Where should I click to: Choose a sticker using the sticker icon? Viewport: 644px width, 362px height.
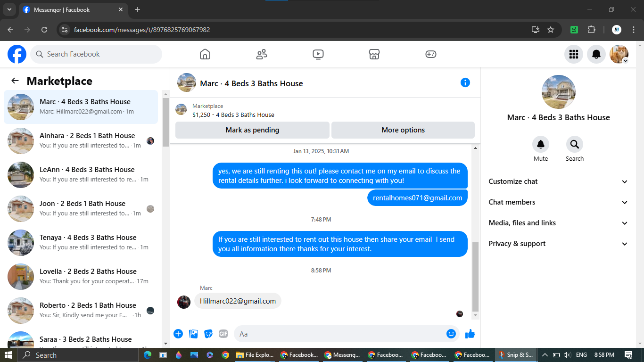208,334
